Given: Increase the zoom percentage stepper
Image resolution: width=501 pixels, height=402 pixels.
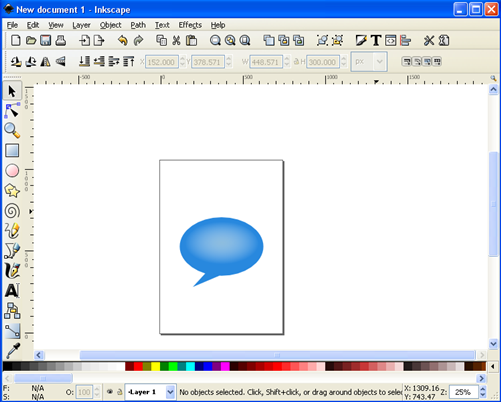Looking at the screenshot, I should pyautogui.click(x=483, y=389).
